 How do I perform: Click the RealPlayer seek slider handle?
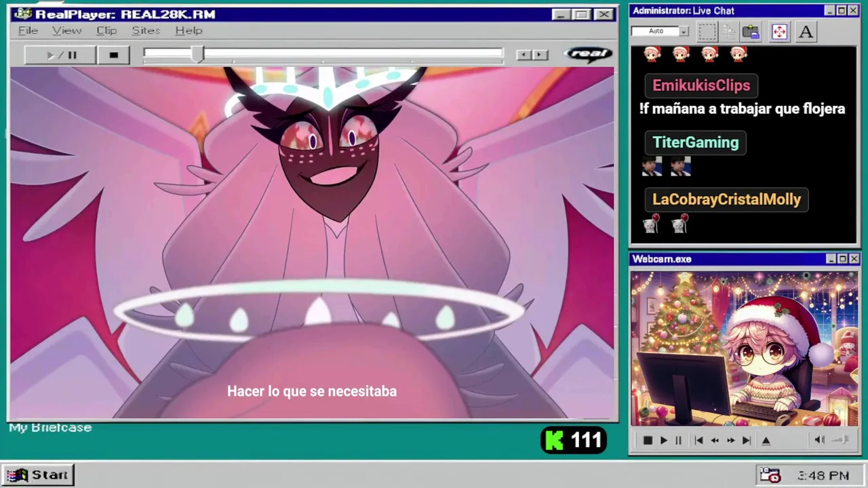point(197,55)
